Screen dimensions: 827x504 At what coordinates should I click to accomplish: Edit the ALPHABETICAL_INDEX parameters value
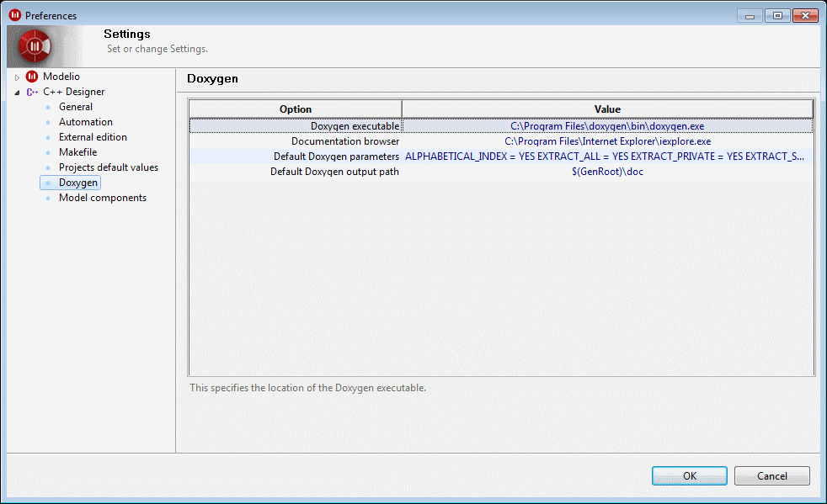pyautogui.click(x=605, y=157)
